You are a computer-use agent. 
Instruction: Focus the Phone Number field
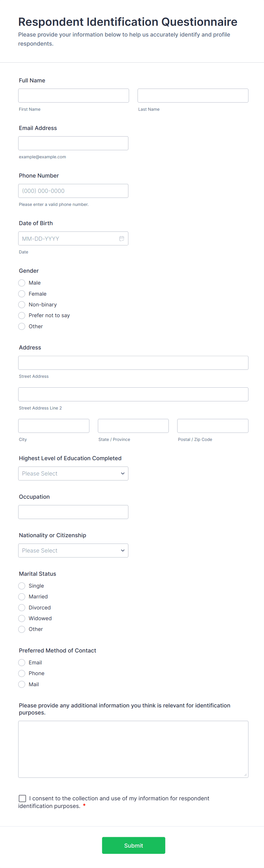tap(73, 191)
